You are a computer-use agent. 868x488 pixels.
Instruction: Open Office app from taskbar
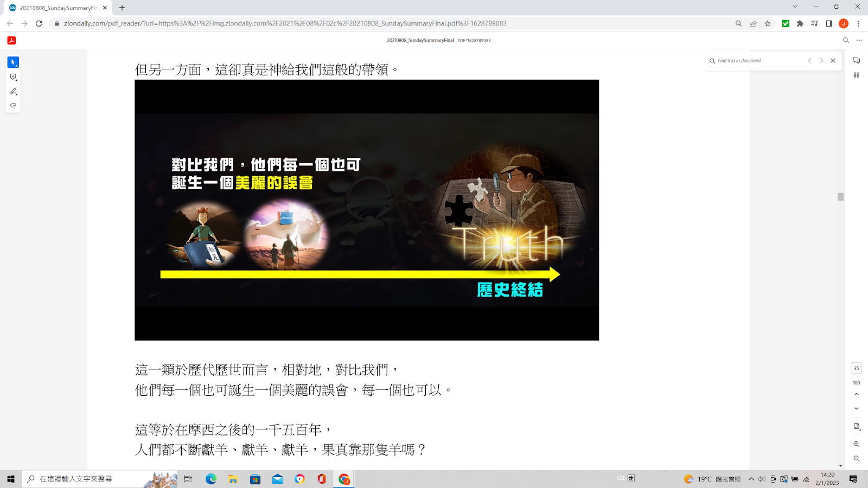click(322, 479)
